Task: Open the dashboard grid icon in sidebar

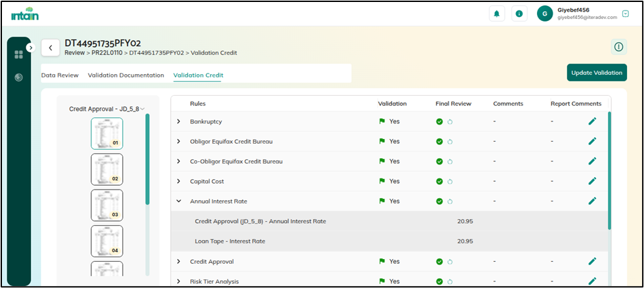Action: pos(19,54)
